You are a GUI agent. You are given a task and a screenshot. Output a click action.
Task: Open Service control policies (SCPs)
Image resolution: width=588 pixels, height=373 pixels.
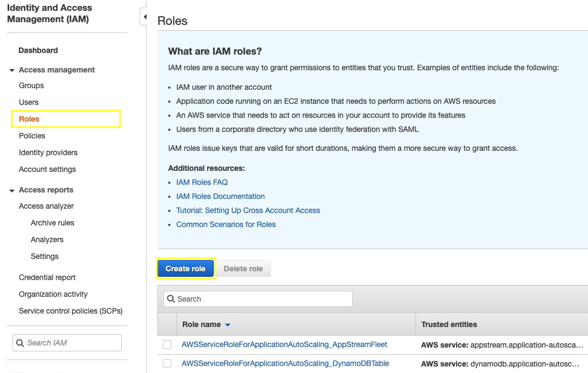coord(71,311)
